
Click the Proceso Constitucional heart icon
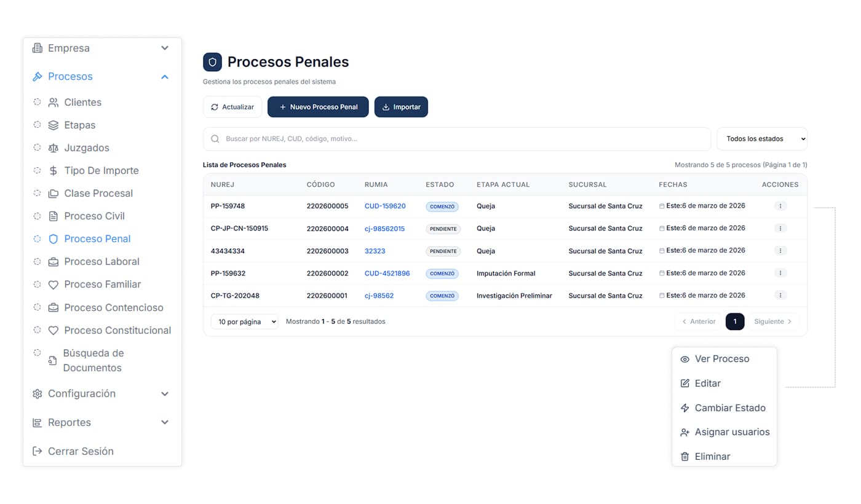coord(54,331)
